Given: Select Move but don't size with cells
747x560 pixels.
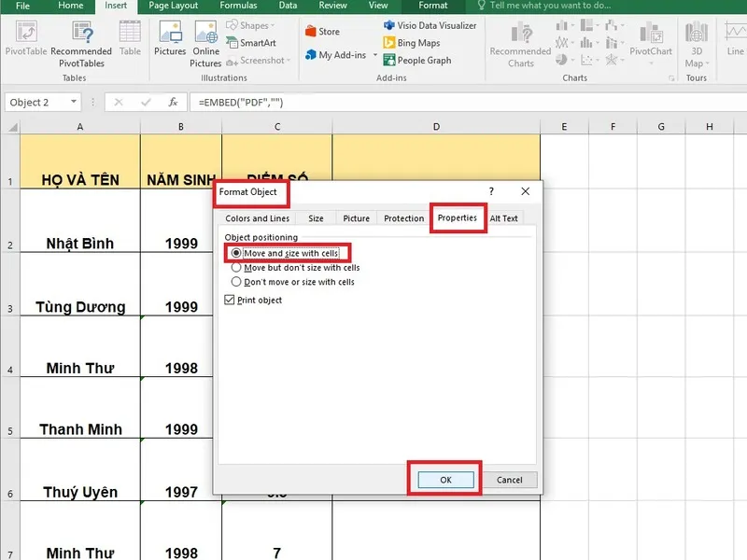Looking at the screenshot, I should pyautogui.click(x=295, y=268).
